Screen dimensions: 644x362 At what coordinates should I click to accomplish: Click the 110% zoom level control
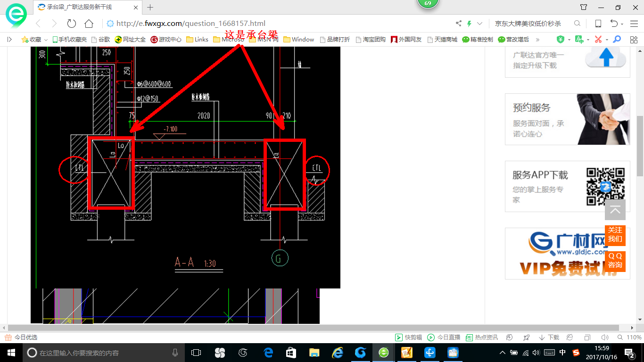tap(629, 337)
